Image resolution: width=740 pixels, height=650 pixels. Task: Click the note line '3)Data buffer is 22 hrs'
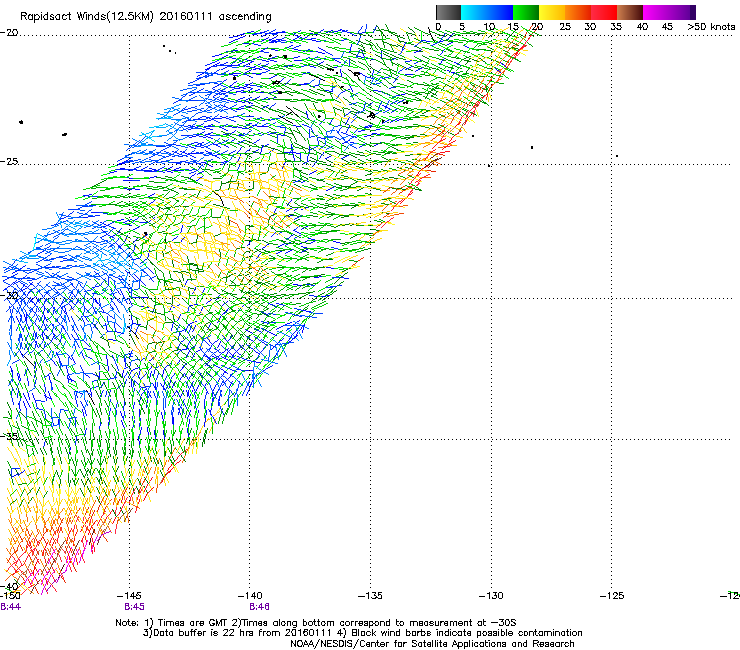point(362,633)
